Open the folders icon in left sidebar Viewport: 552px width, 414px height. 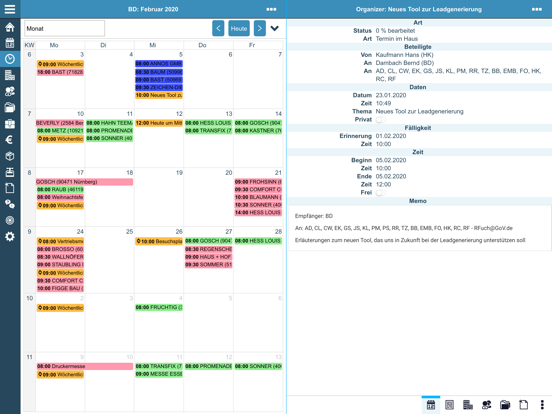coord(10,107)
